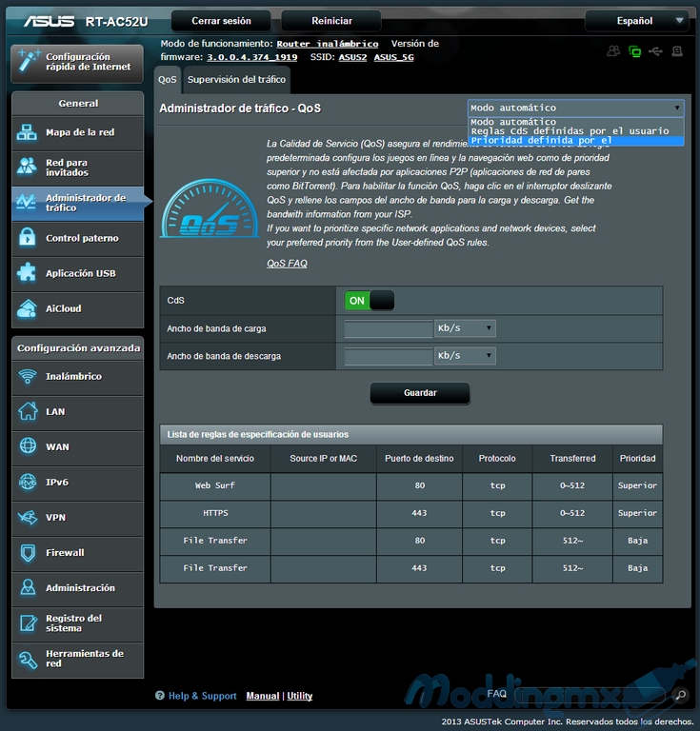Click the Administrador de tráfico chart icon

click(x=26, y=203)
